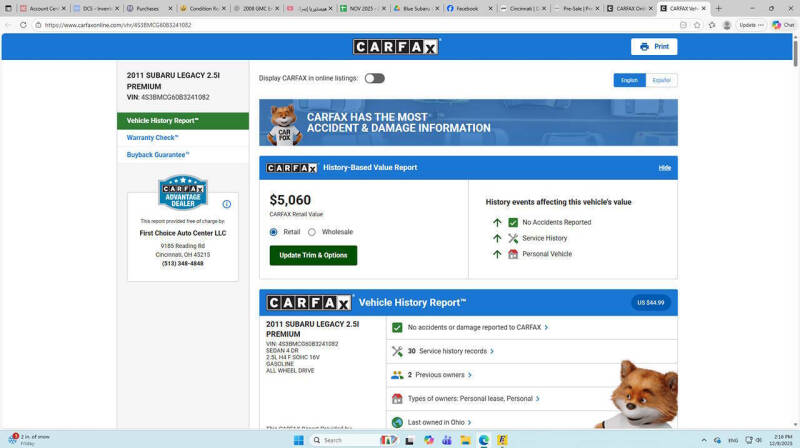Click the Personal Vehicle house icon

[513, 254]
